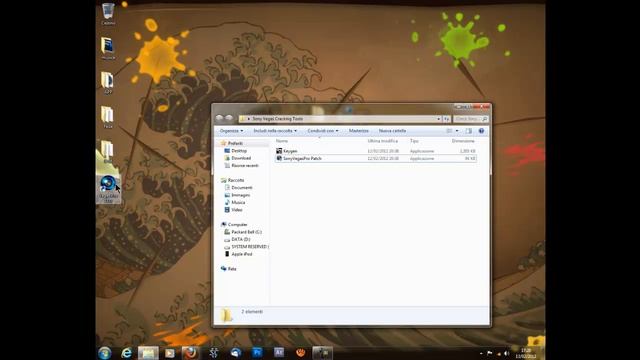The image size is (640, 360).
Task: Click the Windows Explorer taskbar button
Action: [148, 353]
